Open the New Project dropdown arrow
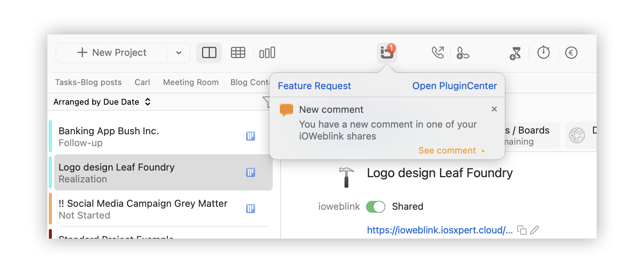 pos(179,53)
